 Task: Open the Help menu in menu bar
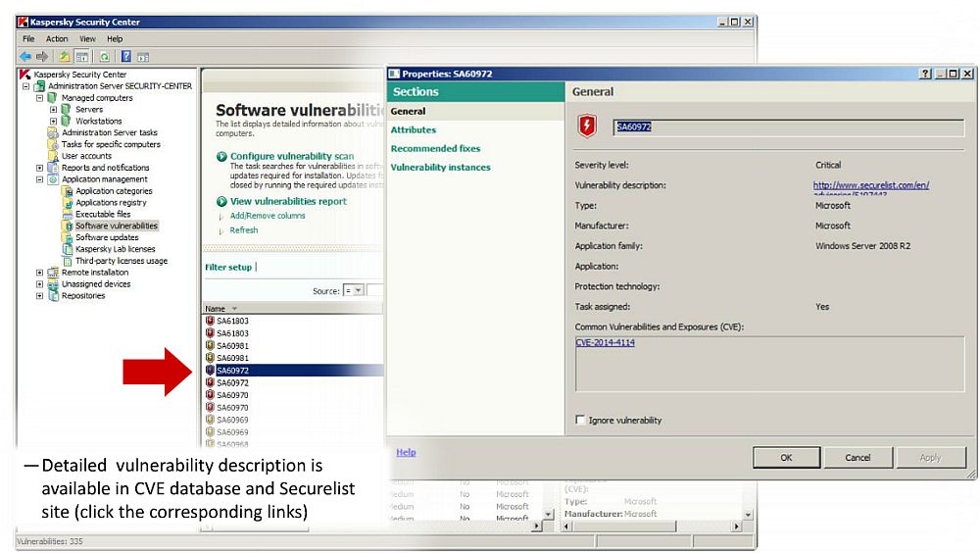pos(115,39)
